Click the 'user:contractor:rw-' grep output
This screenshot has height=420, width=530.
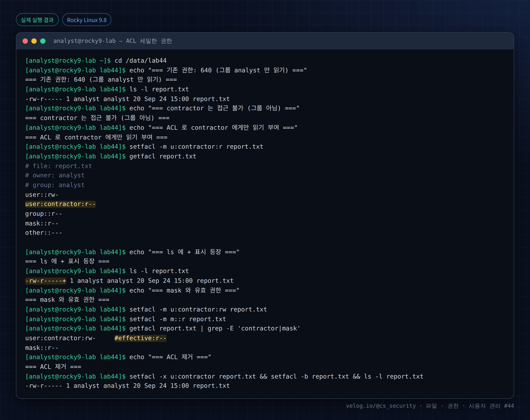pyautogui.click(x=61, y=338)
